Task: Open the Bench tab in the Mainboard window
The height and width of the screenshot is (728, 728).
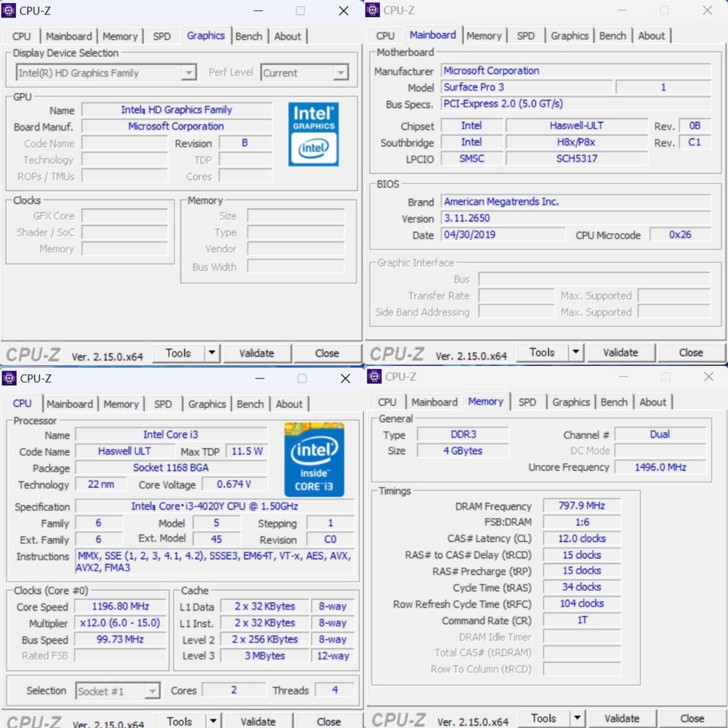Action: click(613, 36)
